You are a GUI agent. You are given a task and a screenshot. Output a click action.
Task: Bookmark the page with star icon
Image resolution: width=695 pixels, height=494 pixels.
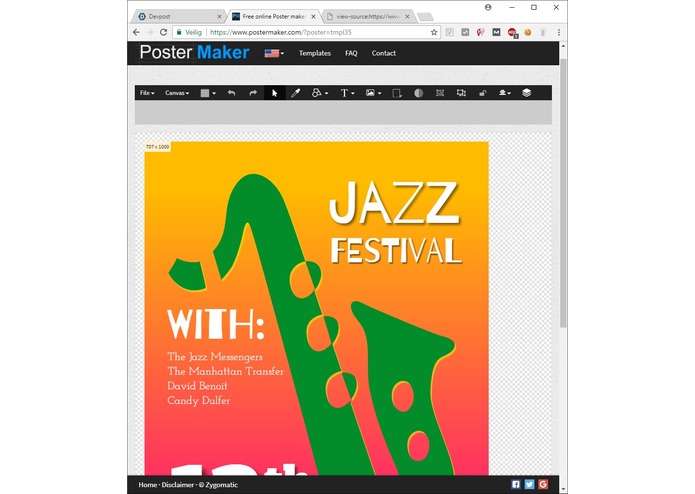pos(434,32)
